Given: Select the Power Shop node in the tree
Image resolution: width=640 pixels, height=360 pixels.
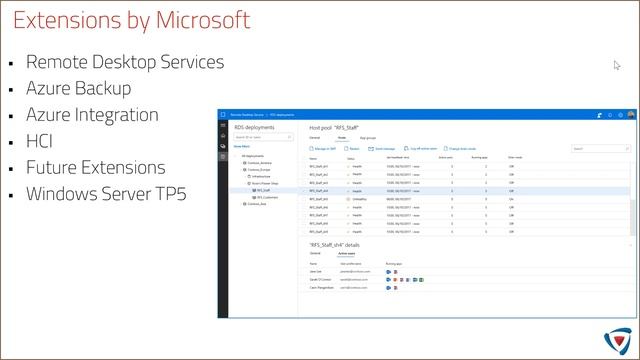Looking at the screenshot, I should click(x=265, y=184).
